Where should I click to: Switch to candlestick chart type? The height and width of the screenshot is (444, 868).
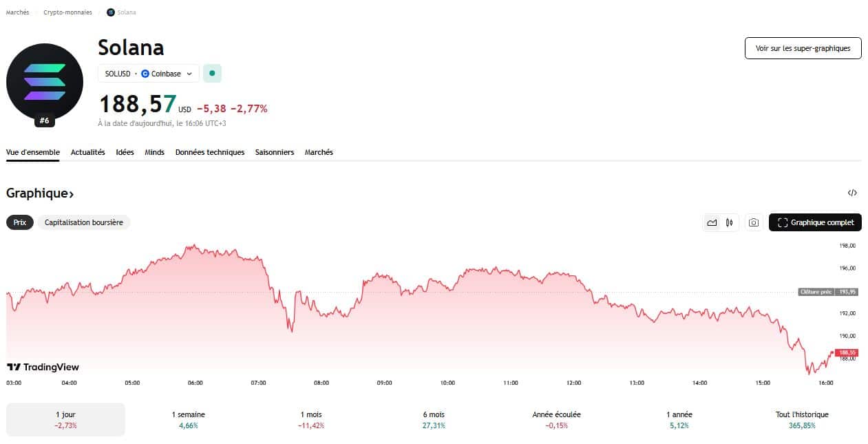729,222
